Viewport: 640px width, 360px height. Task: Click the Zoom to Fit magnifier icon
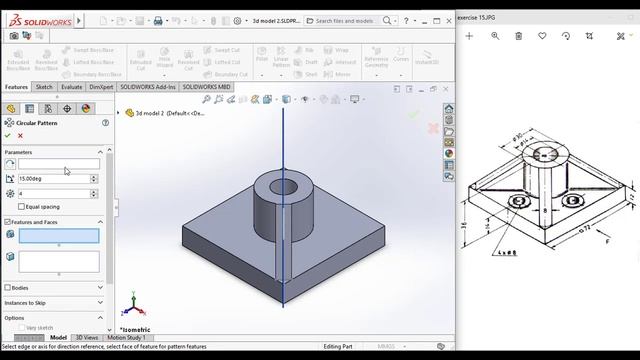[x=207, y=99]
